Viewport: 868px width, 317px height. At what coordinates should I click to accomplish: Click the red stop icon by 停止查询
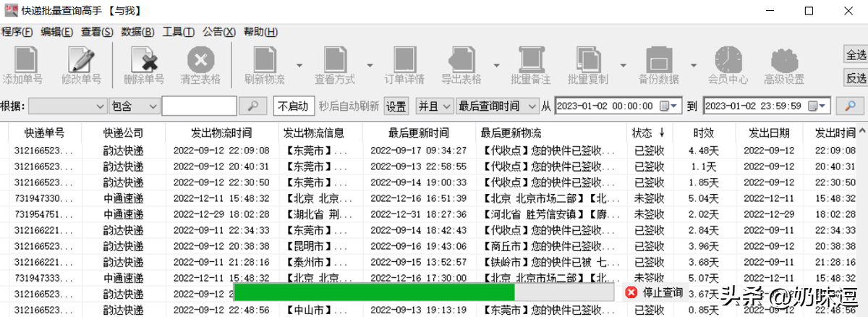point(631,292)
